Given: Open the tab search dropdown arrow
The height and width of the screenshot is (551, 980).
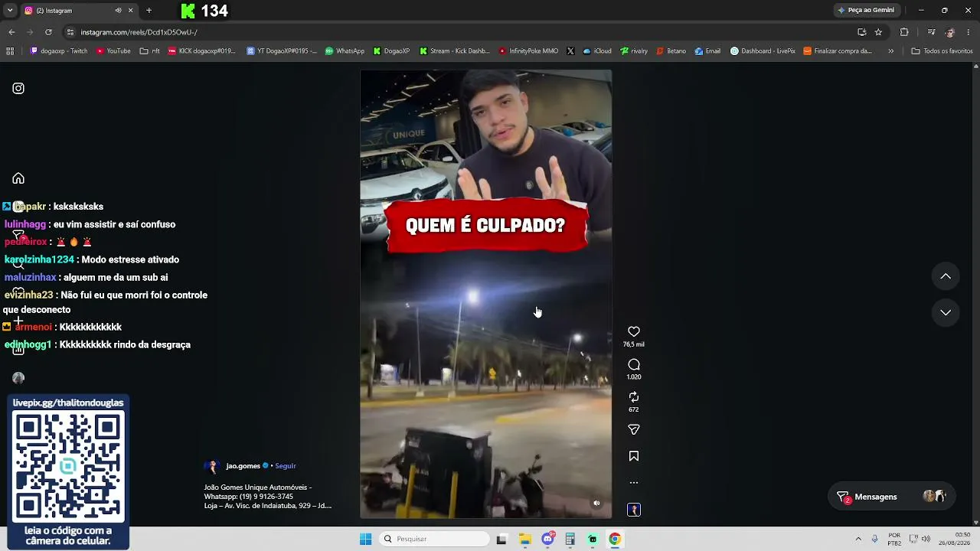Looking at the screenshot, I should tap(10, 11).
